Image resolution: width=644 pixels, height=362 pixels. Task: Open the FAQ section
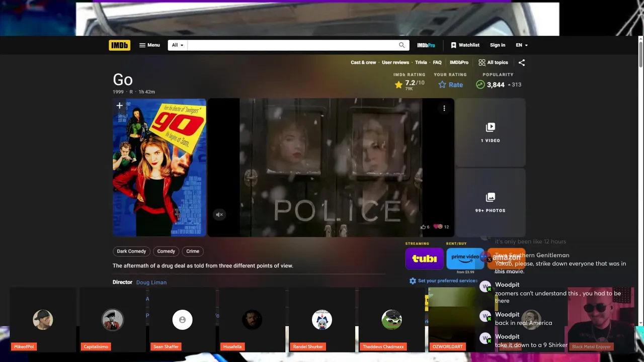pos(437,62)
